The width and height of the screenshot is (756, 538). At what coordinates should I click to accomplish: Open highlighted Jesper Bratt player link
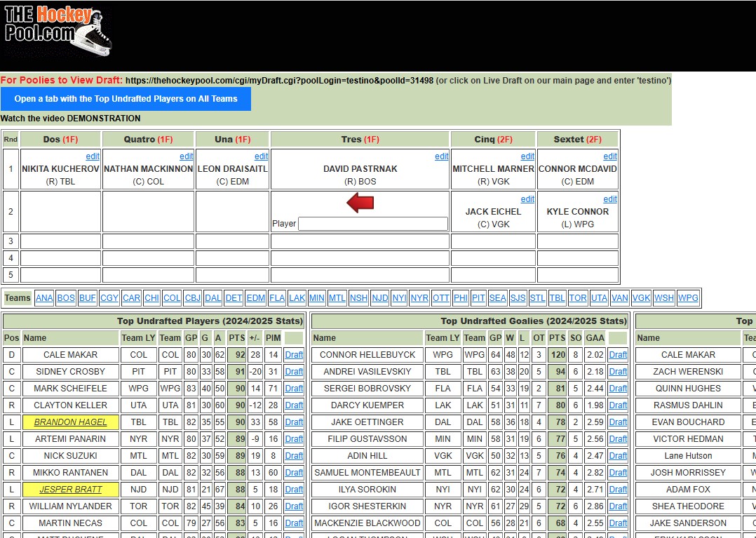tap(71, 490)
